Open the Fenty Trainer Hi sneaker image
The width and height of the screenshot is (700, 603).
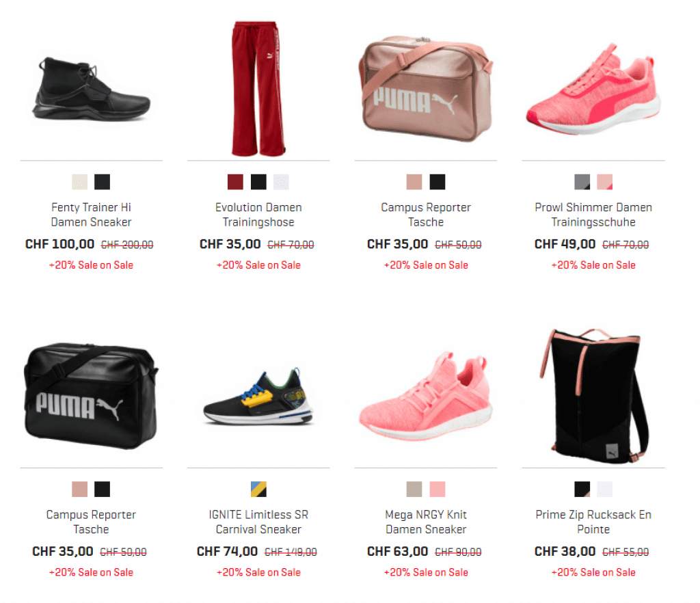click(91, 90)
